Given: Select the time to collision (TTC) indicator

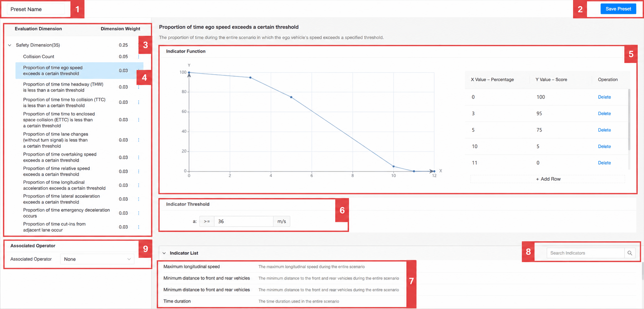Looking at the screenshot, I should click(64, 102).
